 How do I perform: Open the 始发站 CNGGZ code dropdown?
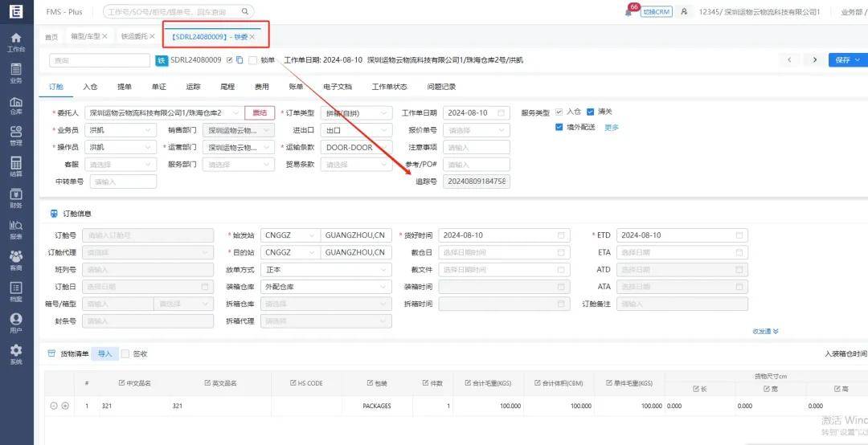(290, 235)
